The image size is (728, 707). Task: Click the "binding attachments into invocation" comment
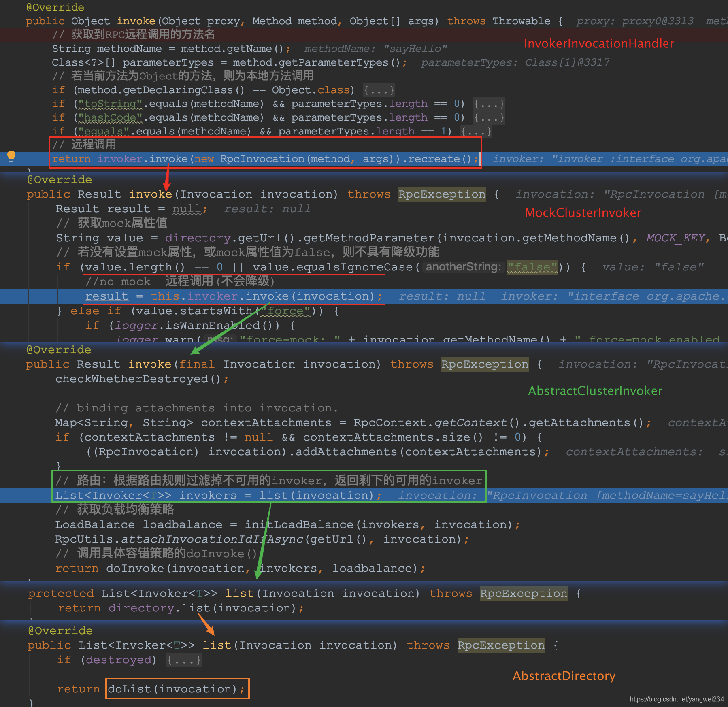pos(197,408)
